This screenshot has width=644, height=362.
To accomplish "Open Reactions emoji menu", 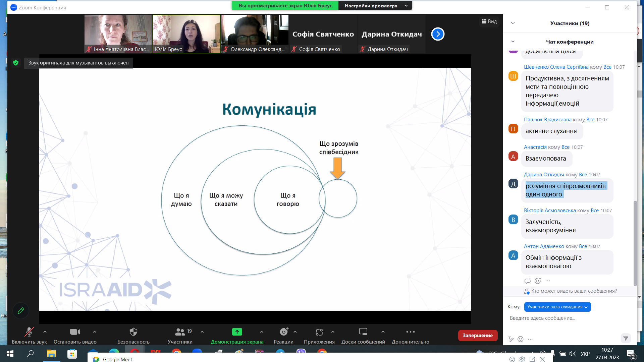I will click(x=284, y=332).
